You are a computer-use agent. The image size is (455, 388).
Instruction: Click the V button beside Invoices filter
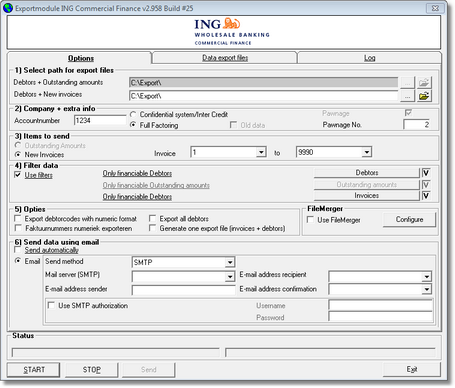(426, 196)
